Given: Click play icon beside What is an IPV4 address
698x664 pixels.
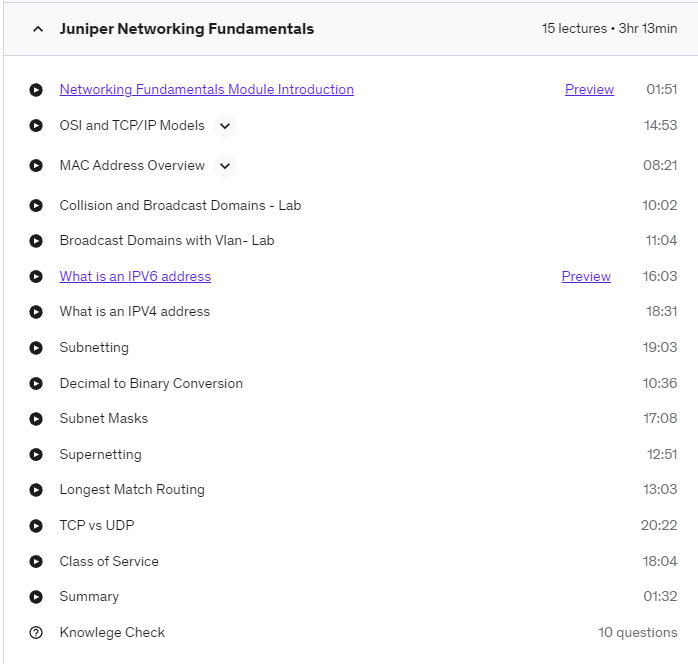Looking at the screenshot, I should 36,312.
